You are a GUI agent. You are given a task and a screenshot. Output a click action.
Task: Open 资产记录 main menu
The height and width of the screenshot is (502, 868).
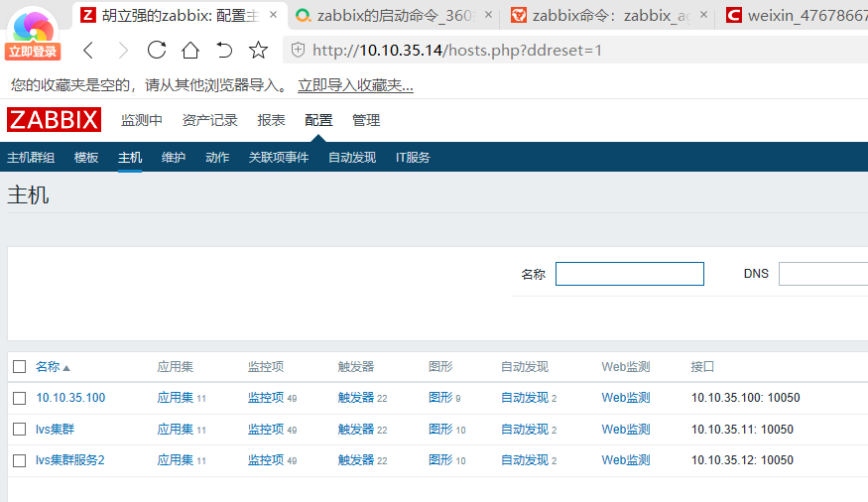tap(209, 120)
